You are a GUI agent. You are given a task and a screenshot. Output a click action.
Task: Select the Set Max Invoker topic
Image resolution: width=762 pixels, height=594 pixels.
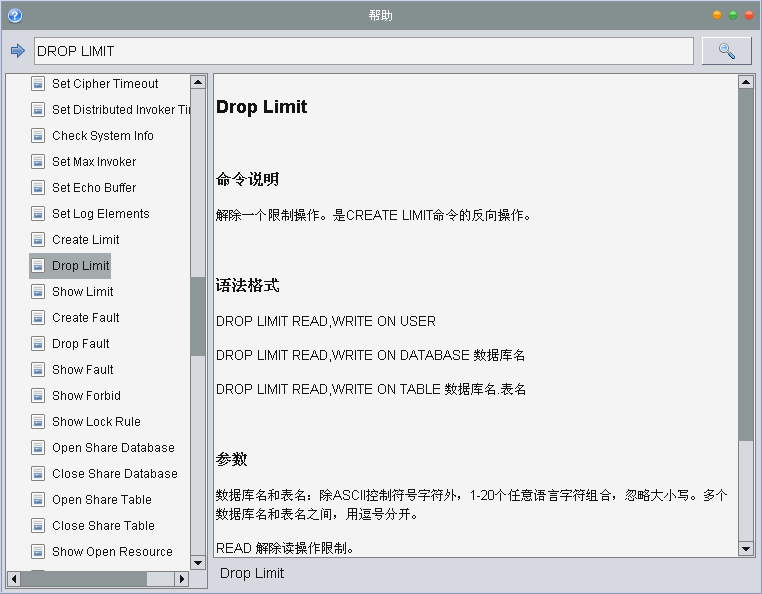(x=94, y=161)
